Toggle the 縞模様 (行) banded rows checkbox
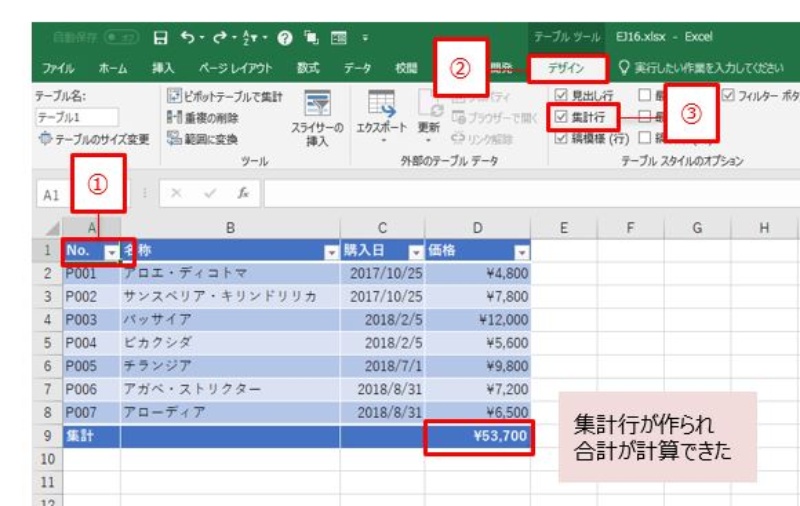This screenshot has height=506, width=800. pos(561,138)
